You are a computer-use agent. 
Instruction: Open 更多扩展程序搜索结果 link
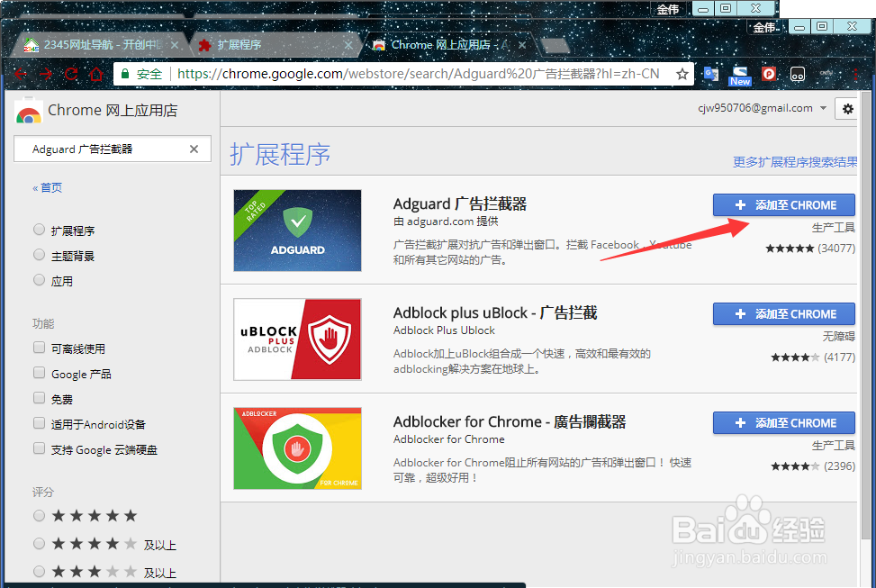coord(795,162)
